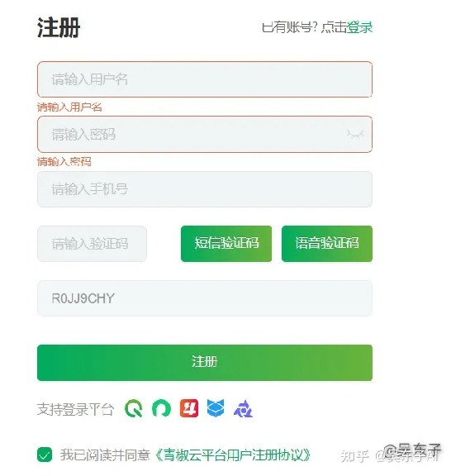Click the 我已阅读并同意 label text
The height and width of the screenshot is (476, 451).
pyautogui.click(x=105, y=455)
